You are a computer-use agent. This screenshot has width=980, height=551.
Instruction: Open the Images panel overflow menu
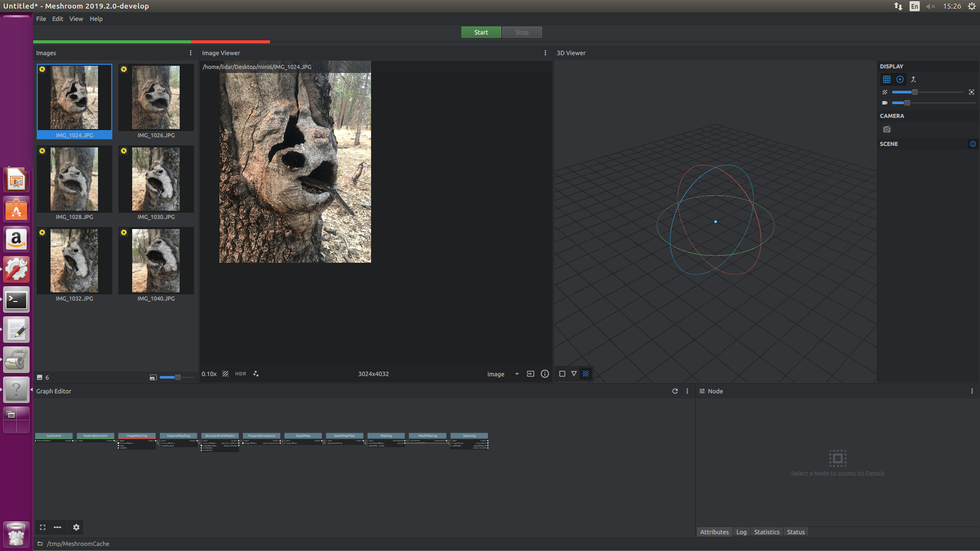[x=190, y=53]
